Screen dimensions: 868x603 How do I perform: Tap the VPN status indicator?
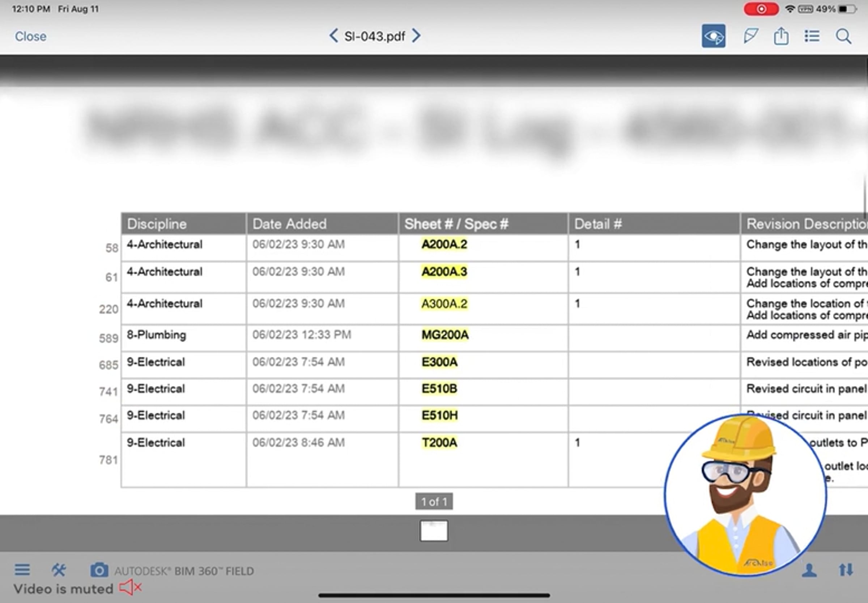pyautogui.click(x=805, y=9)
